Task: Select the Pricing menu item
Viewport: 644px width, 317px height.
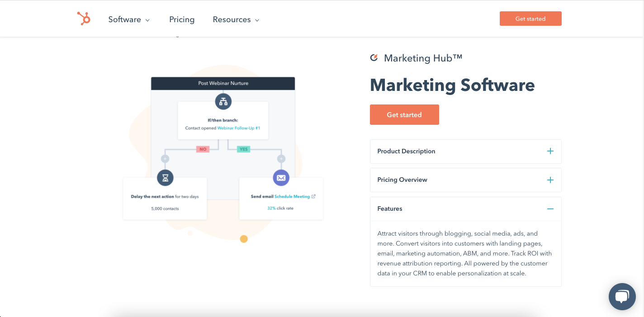Action: point(182,19)
